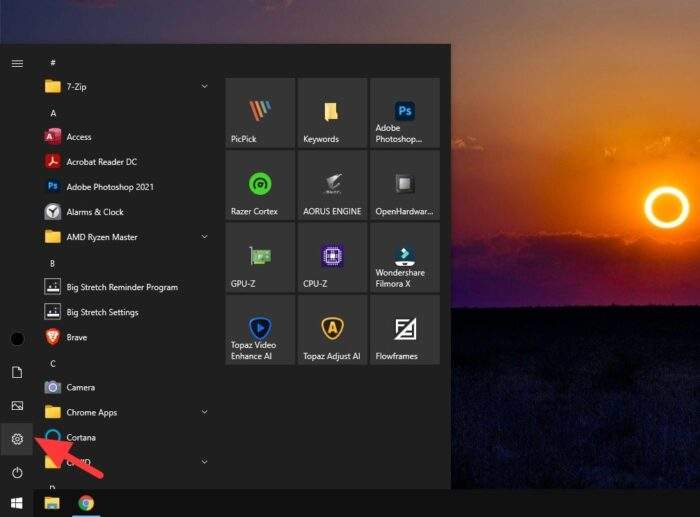Expand the Start hamburger menu
Viewport: 700px width, 517px height.
click(17, 63)
